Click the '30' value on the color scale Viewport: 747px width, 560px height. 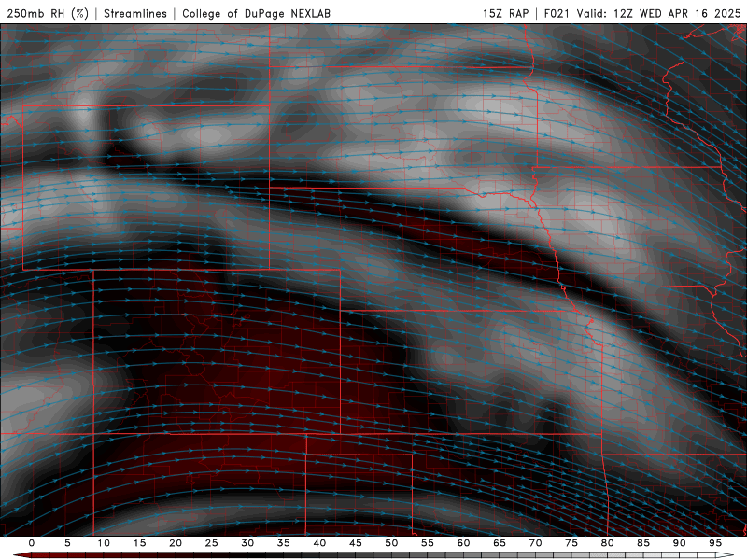click(x=247, y=543)
